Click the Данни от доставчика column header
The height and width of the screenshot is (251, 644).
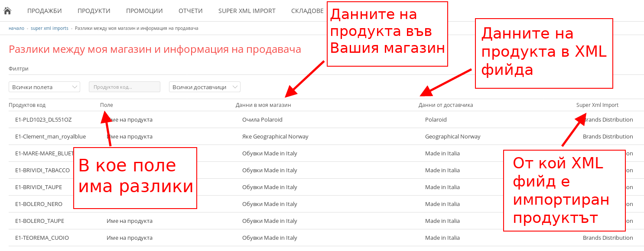tap(446, 105)
